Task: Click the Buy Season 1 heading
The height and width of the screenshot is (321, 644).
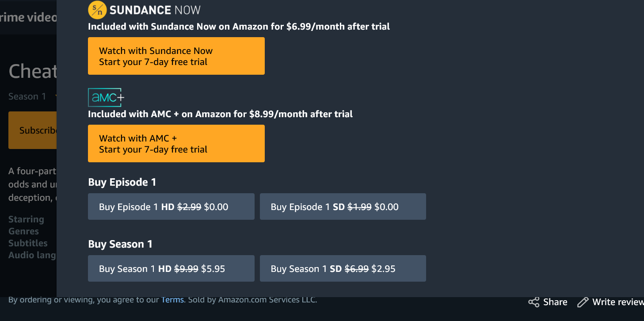Action: point(120,244)
